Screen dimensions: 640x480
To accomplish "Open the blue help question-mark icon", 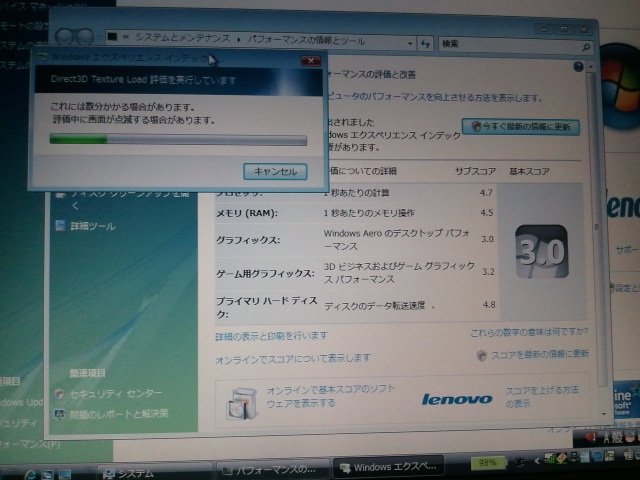I will pyautogui.click(x=578, y=67).
